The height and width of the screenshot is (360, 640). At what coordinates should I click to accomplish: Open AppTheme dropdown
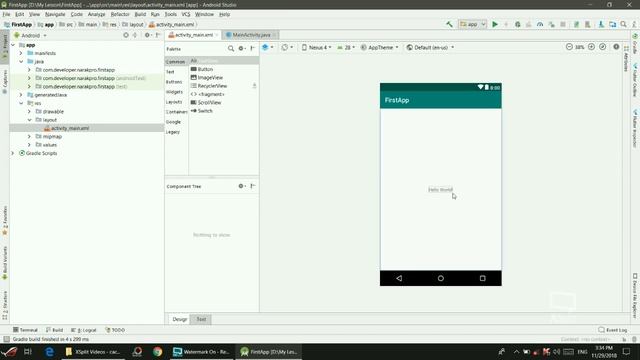pyautogui.click(x=379, y=47)
